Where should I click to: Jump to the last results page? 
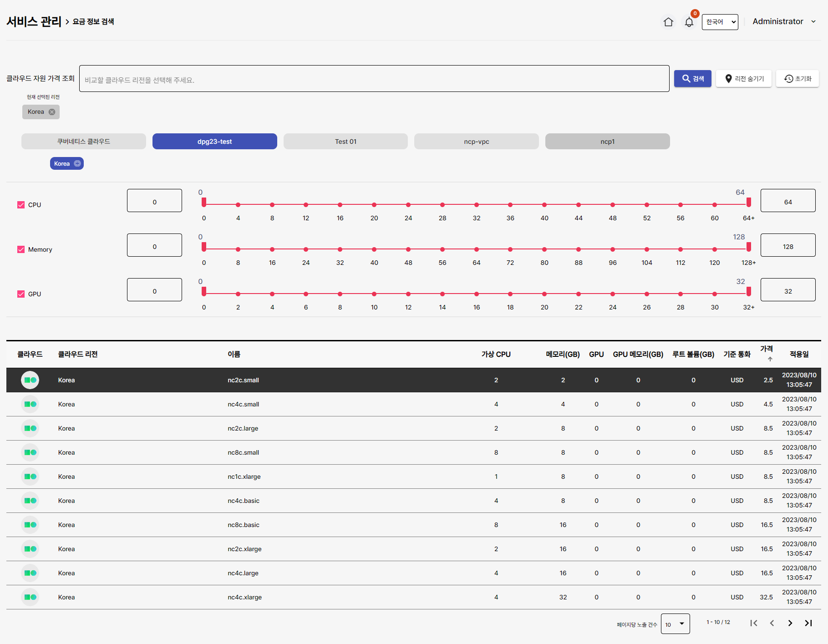[808, 623]
